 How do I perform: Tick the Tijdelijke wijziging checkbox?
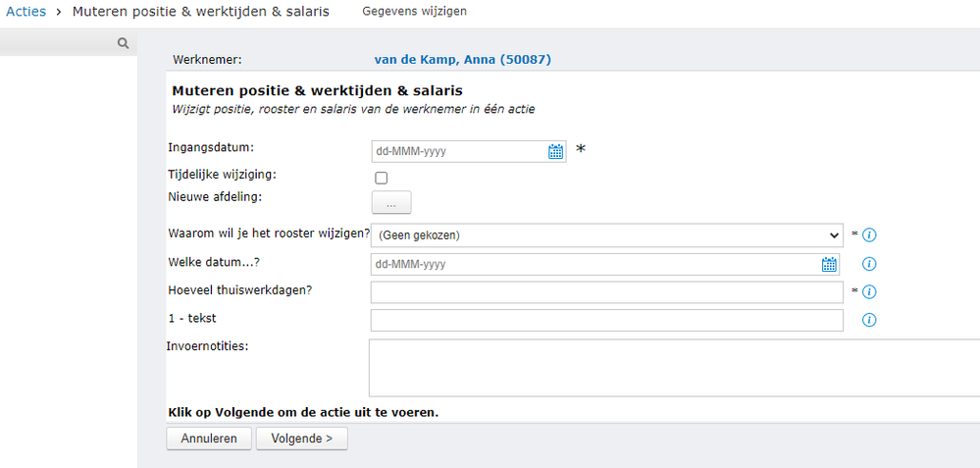click(x=382, y=178)
